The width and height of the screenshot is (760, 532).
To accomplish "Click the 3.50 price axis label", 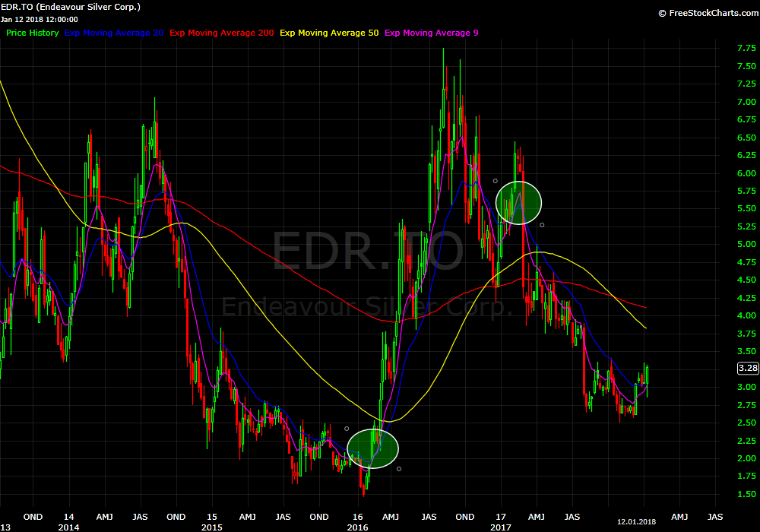I will click(x=746, y=351).
